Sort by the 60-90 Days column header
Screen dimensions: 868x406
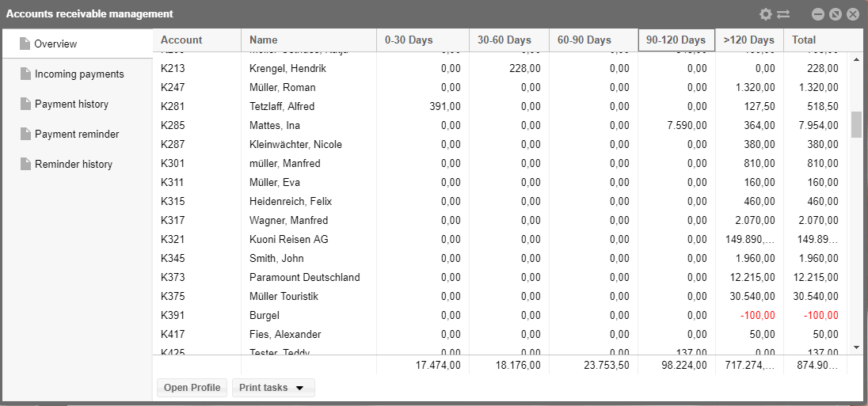[x=593, y=40]
